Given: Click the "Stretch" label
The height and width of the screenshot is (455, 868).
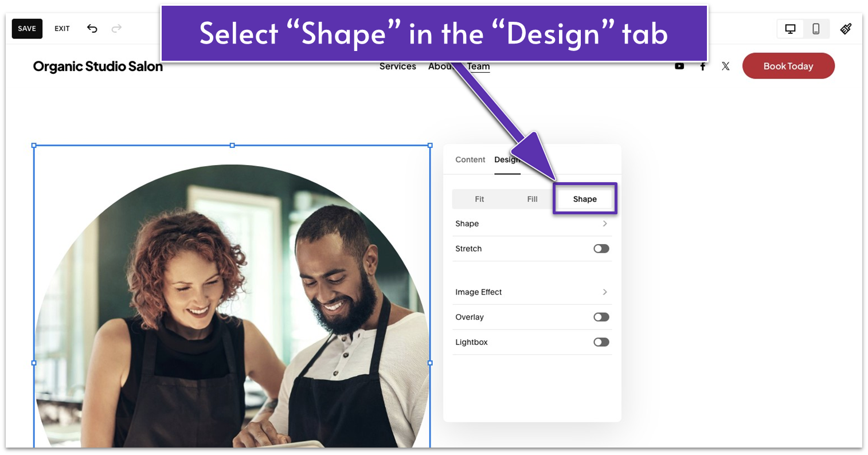Looking at the screenshot, I should tap(468, 249).
